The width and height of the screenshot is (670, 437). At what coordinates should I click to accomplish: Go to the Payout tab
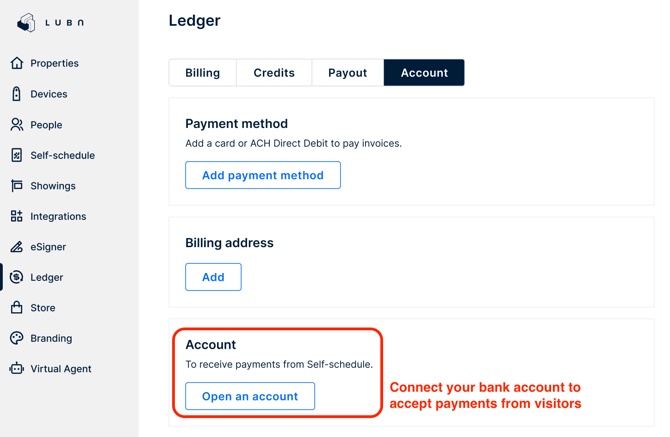pyautogui.click(x=347, y=73)
